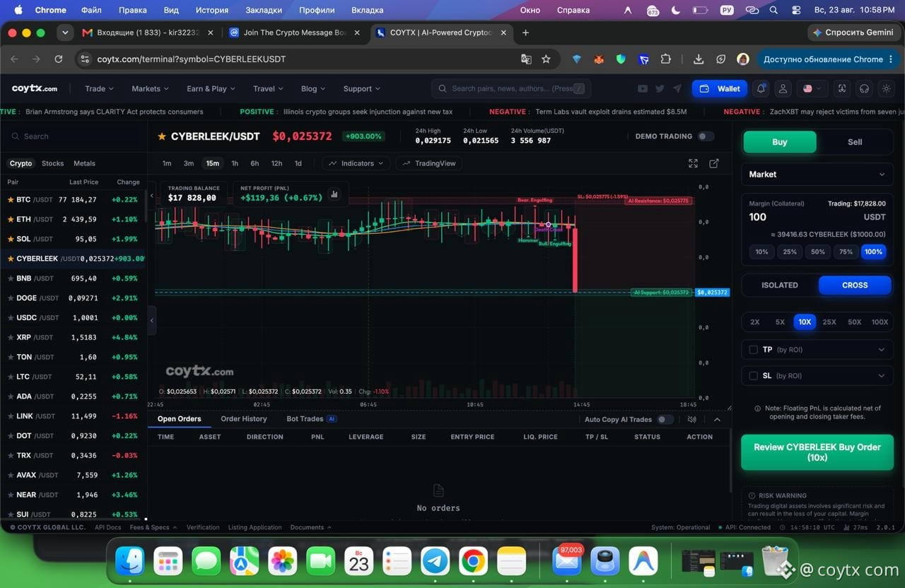905x588 pixels.
Task: Check the TP (by ROI) checkbox
Action: point(754,350)
